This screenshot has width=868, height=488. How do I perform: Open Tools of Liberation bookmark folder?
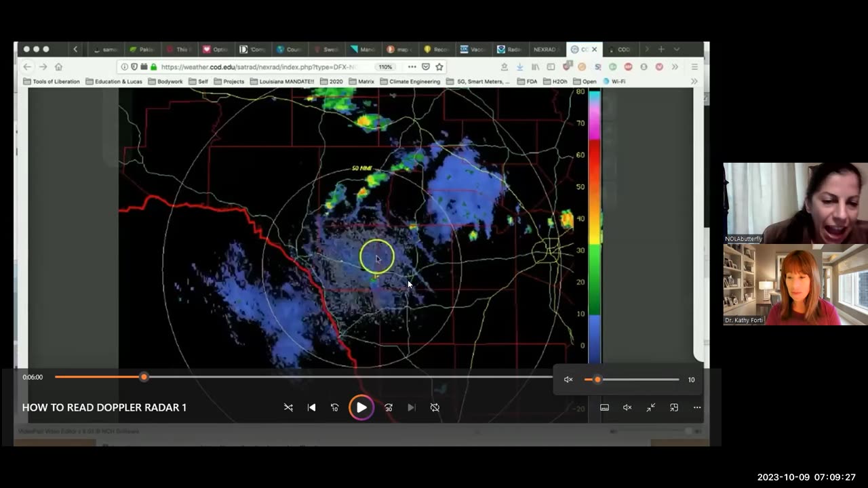[x=52, y=81]
